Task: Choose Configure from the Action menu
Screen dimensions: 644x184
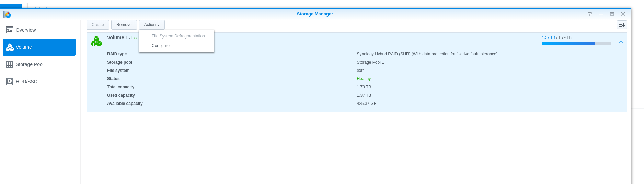Action: point(176,46)
